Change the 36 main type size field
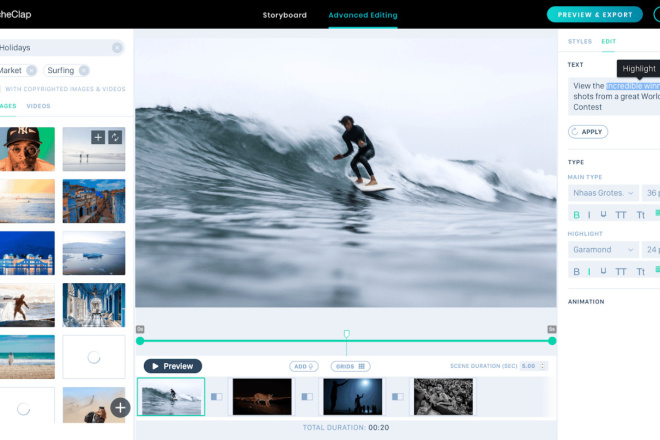The width and height of the screenshot is (660, 440). pos(651,193)
